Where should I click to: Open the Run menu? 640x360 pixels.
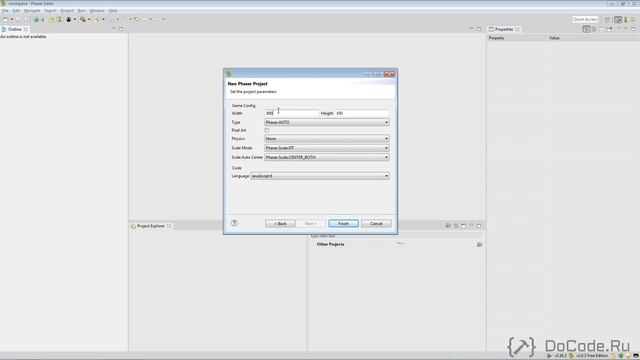82,11
